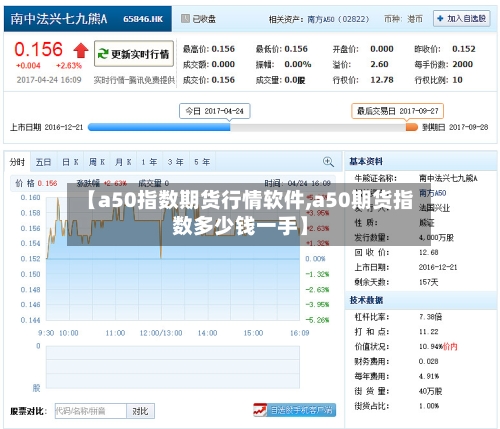Click timestamp 2017-04-24 16:09 under price
The width and height of the screenshot is (500, 429).
(x=49, y=80)
